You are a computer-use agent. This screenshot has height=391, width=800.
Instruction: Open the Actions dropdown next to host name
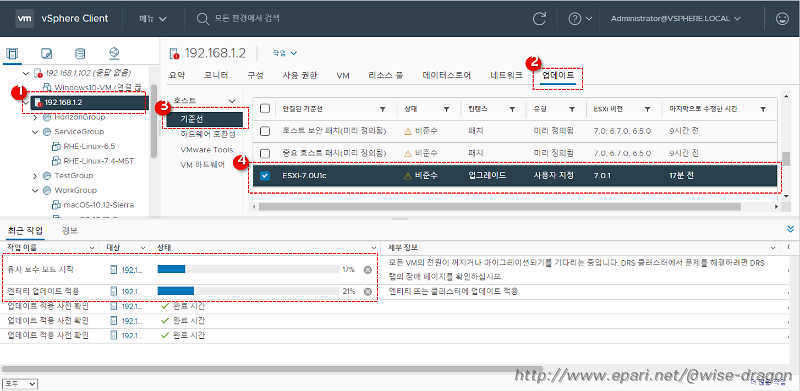tap(285, 53)
